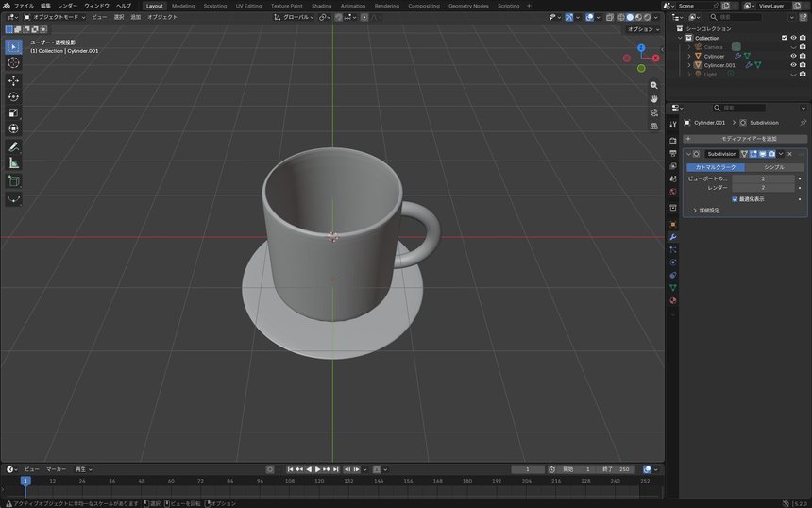The height and width of the screenshot is (508, 812).
Task: Select the 3D Cursor tool
Action: pyautogui.click(x=13, y=63)
